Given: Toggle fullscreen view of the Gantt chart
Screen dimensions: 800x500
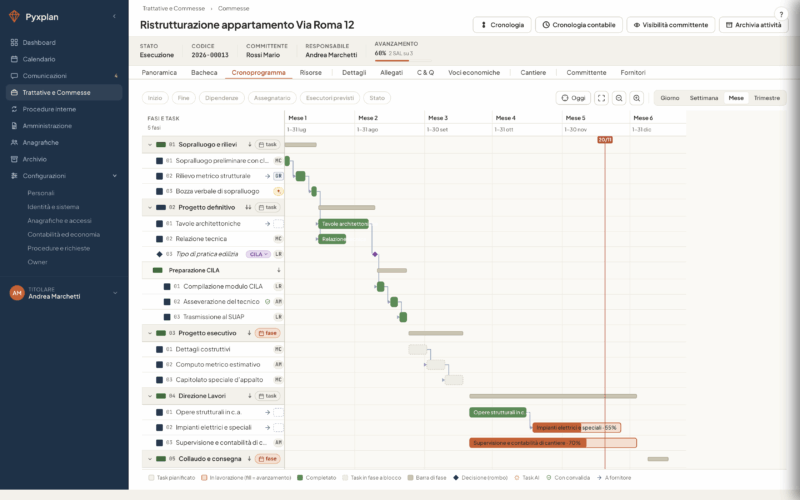Looking at the screenshot, I should (602, 98).
